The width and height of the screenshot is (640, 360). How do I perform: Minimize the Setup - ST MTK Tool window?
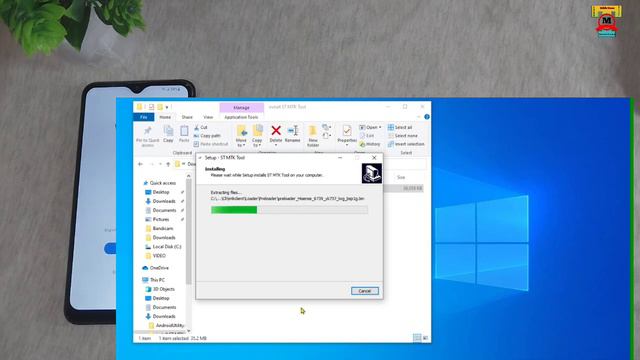pyautogui.click(x=340, y=158)
